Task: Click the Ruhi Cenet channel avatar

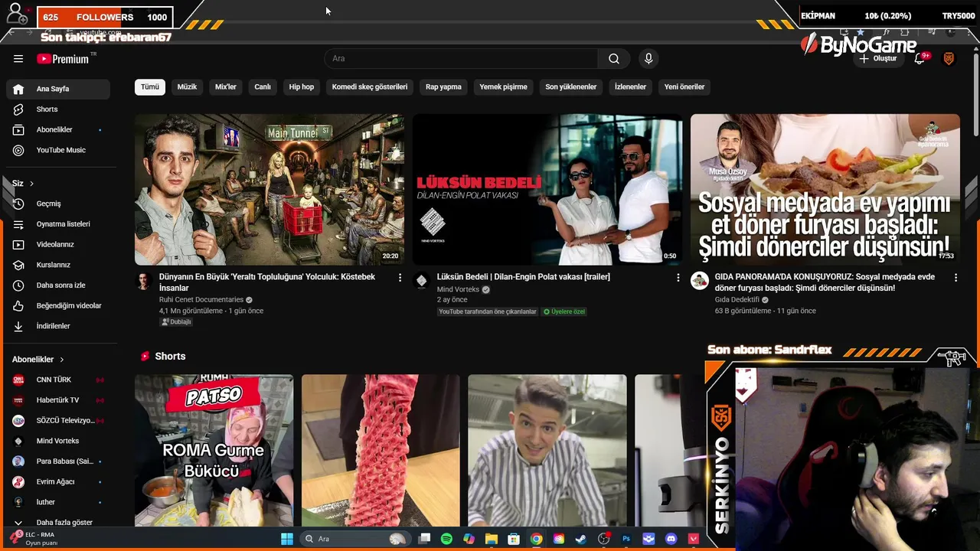Action: [144, 281]
